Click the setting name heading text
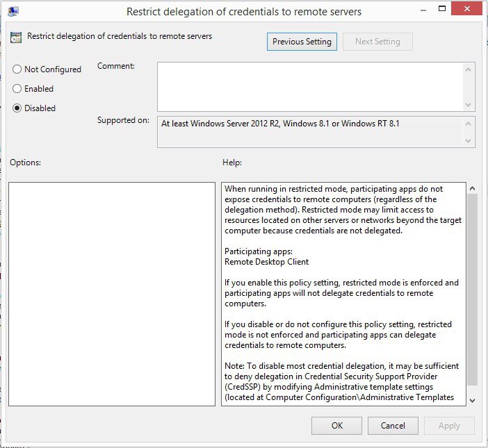The width and height of the screenshot is (488, 448). click(120, 36)
